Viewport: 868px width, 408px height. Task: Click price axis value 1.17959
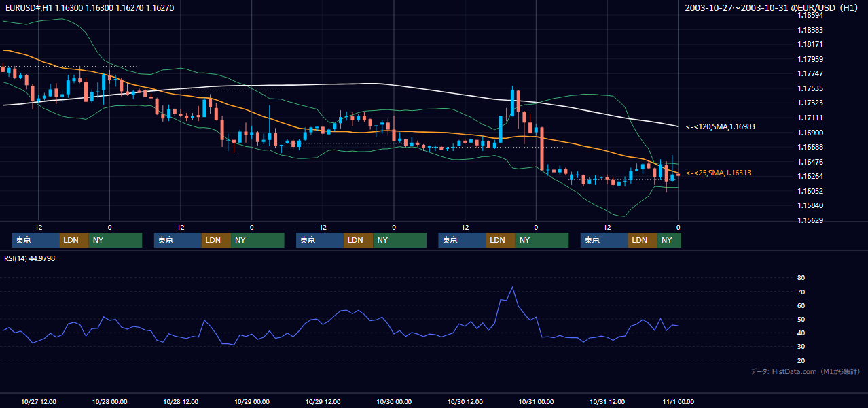tap(810, 59)
